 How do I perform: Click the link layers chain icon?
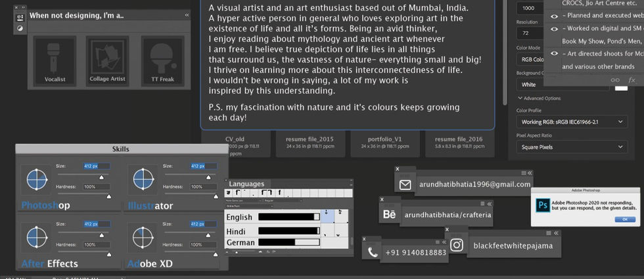coord(615,80)
